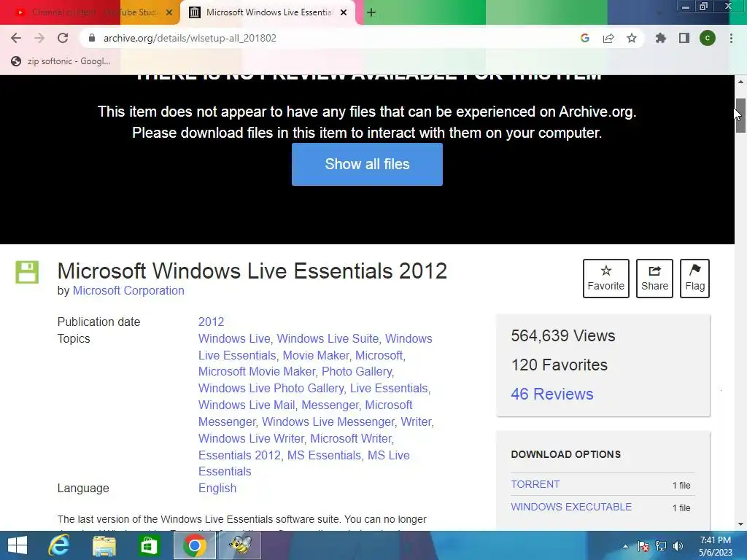Open the Microsoft Corporation creator link
The image size is (747, 560).
[x=128, y=290]
